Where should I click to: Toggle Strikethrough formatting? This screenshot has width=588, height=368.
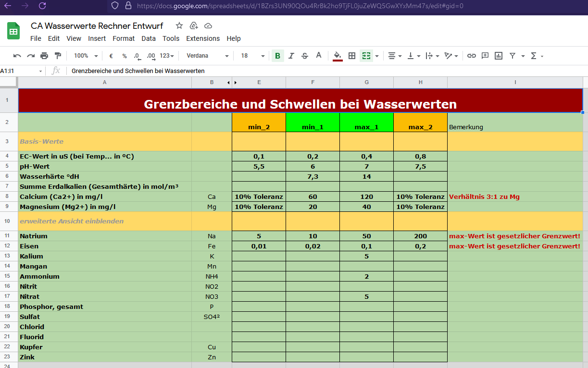point(305,56)
